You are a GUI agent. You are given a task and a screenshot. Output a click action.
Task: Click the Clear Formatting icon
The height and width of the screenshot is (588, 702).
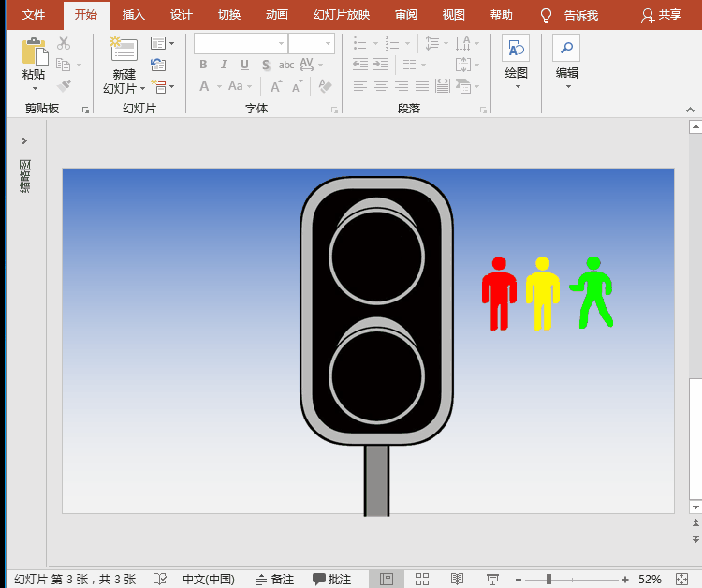pyautogui.click(x=325, y=85)
